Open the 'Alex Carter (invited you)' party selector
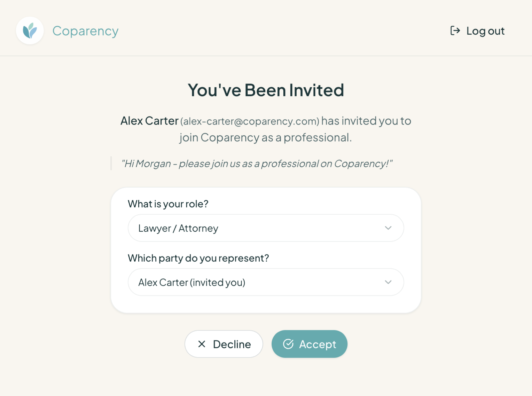532x396 pixels. point(266,282)
